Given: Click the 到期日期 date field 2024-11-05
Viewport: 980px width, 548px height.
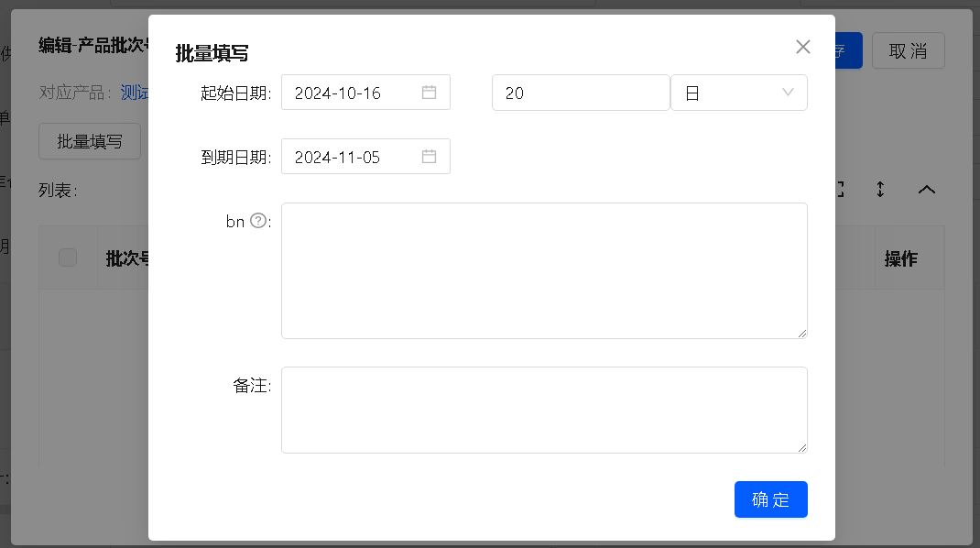Looking at the screenshot, I should click(353, 157).
